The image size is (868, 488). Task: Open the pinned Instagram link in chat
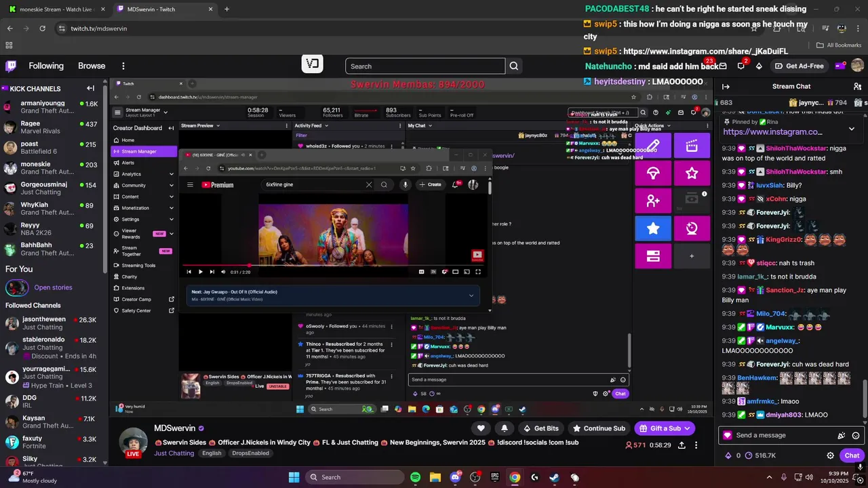click(x=772, y=132)
